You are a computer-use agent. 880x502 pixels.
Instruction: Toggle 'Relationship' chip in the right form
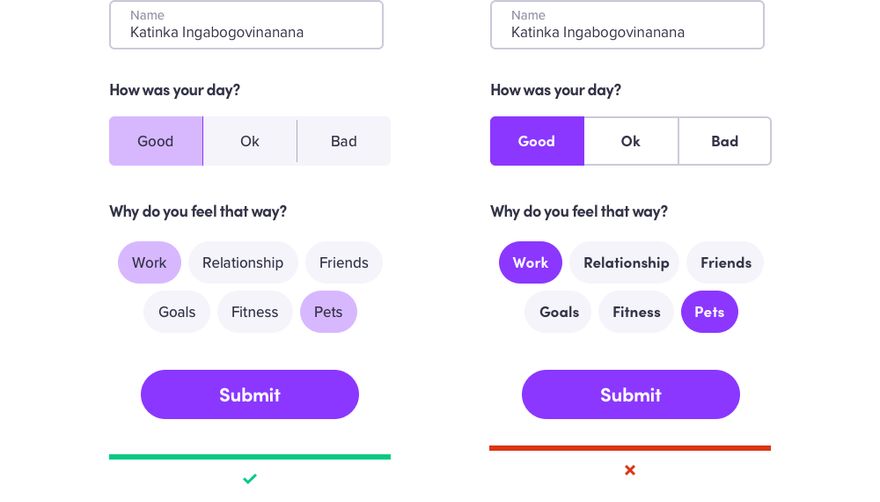tap(626, 262)
